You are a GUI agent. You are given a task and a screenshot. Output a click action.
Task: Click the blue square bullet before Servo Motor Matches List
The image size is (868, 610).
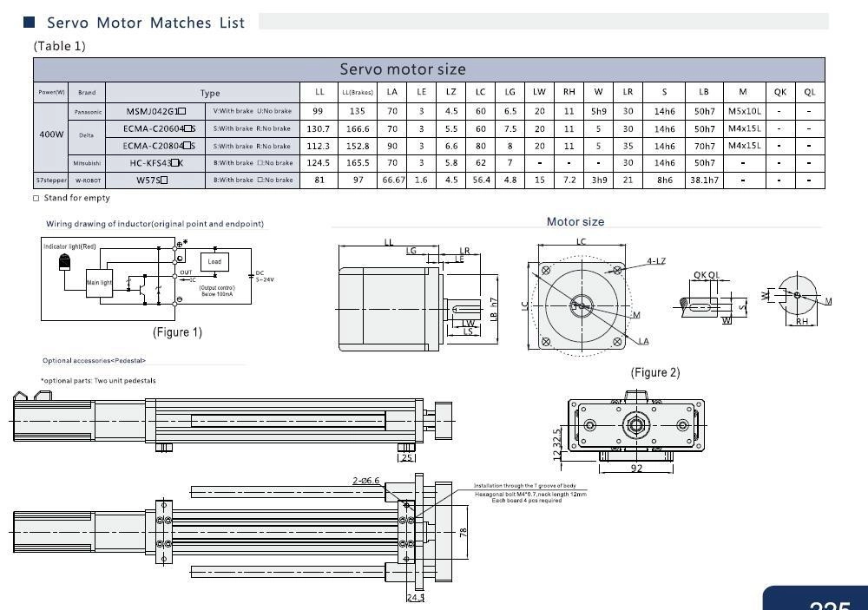point(29,23)
